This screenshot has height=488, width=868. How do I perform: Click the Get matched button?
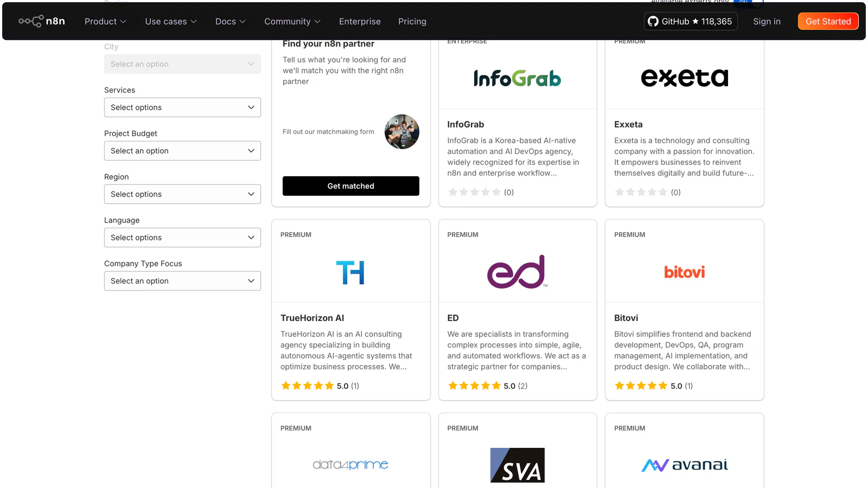[x=350, y=186]
